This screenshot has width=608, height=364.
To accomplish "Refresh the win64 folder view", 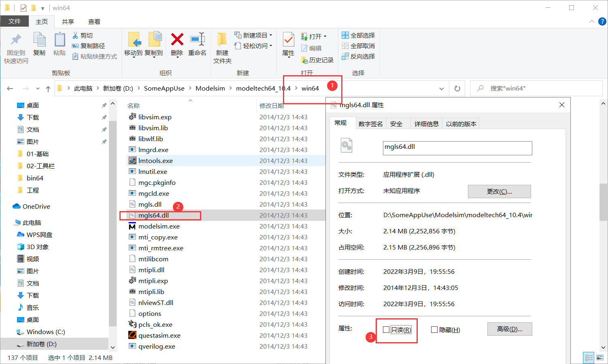I will [x=457, y=89].
